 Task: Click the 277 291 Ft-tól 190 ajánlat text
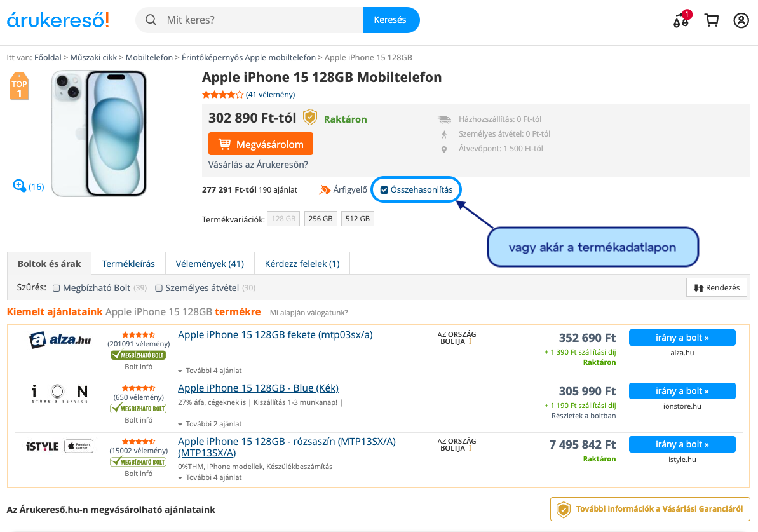[250, 189]
